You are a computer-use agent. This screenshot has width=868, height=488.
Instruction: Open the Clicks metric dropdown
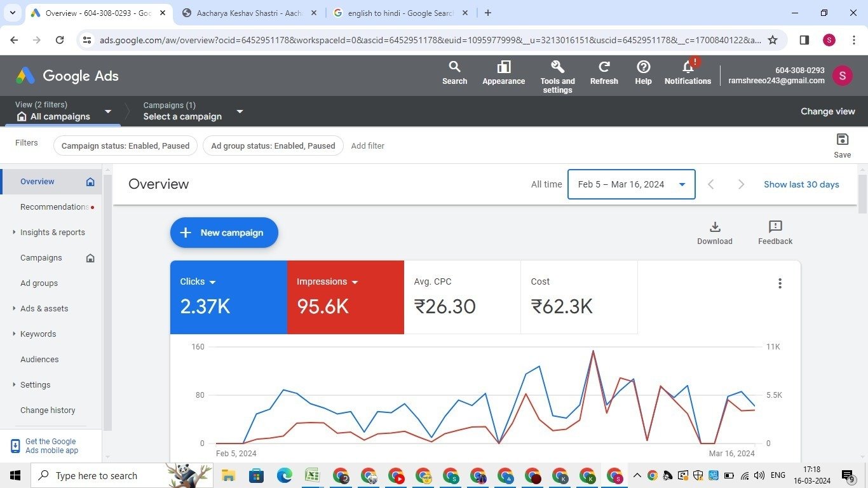[212, 282]
